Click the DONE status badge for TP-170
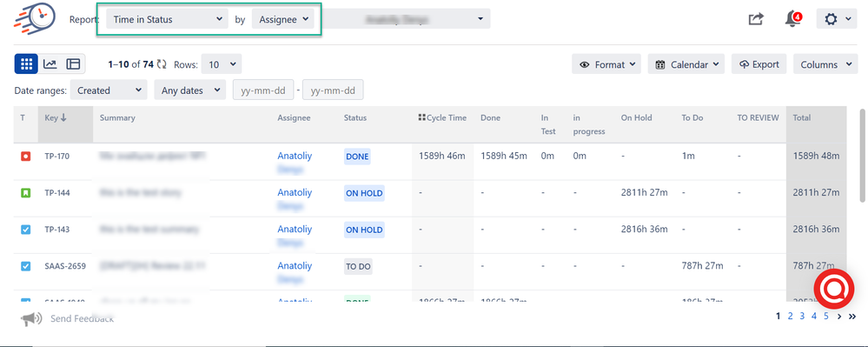Image resolution: width=868 pixels, height=347 pixels. (x=357, y=157)
